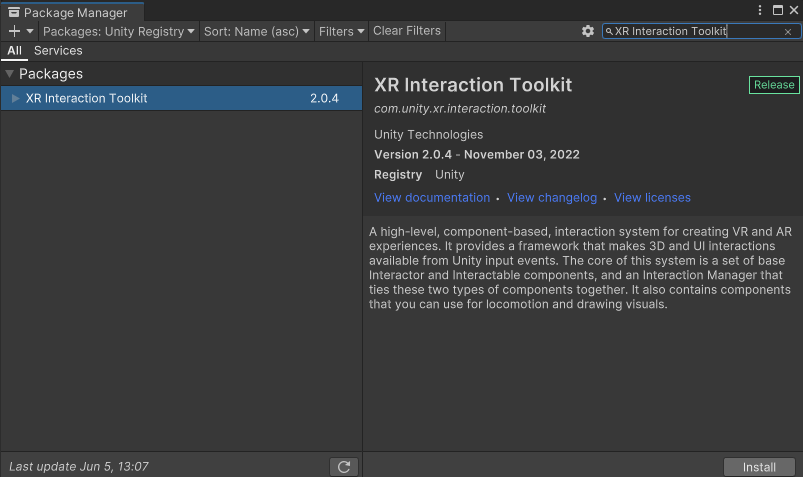Select the XR Interaction Toolkit list row
The height and width of the screenshot is (477, 803).
pyautogui.click(x=181, y=98)
